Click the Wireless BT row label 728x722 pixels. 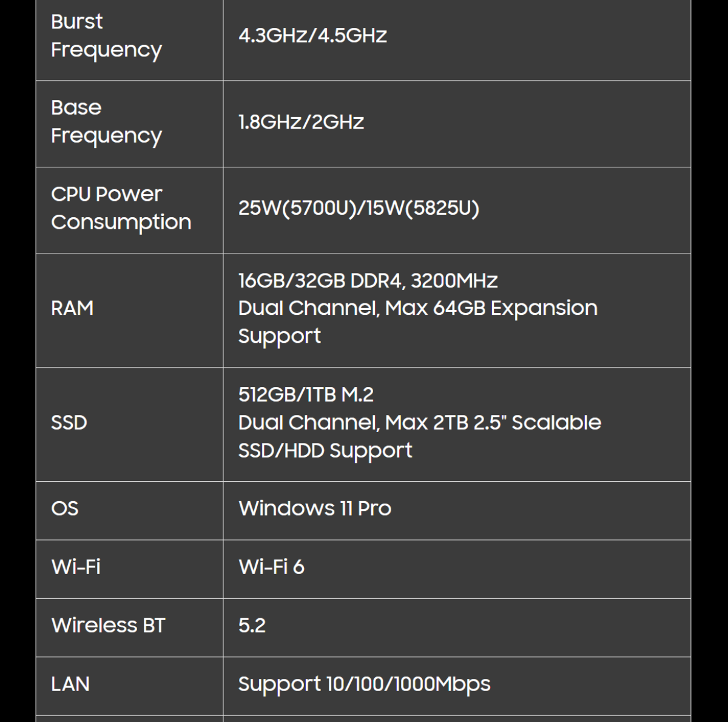tap(108, 626)
